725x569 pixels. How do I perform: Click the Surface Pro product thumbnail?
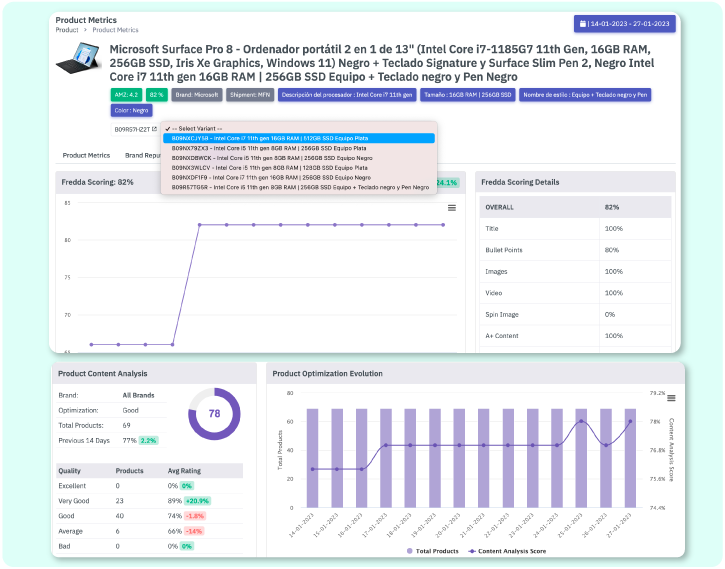click(78, 58)
